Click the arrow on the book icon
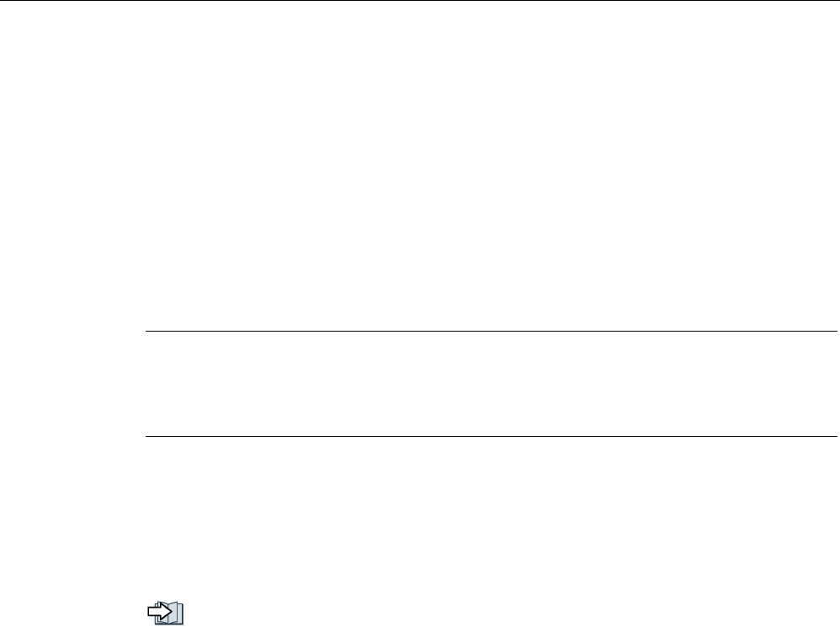 [160, 611]
